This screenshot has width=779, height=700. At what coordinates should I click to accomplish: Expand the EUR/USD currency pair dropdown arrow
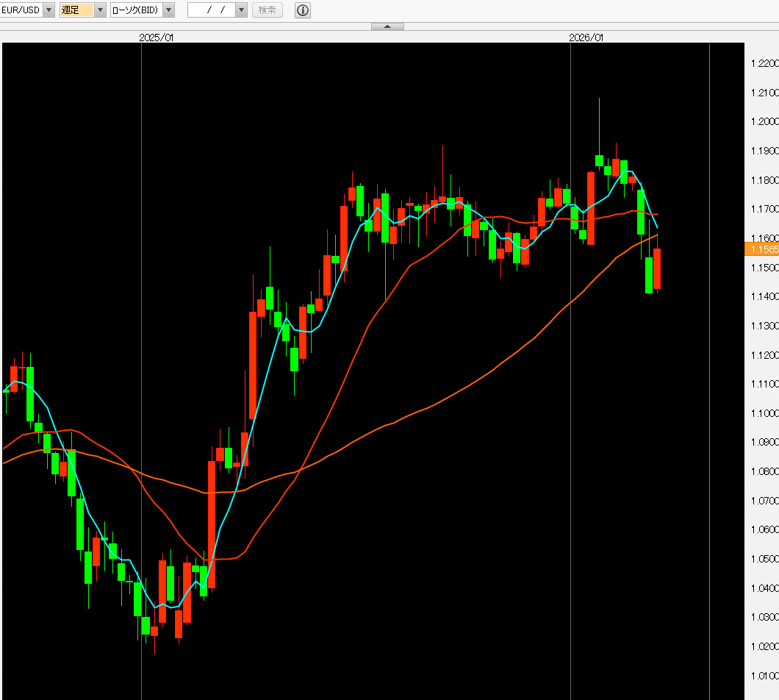pyautogui.click(x=49, y=10)
